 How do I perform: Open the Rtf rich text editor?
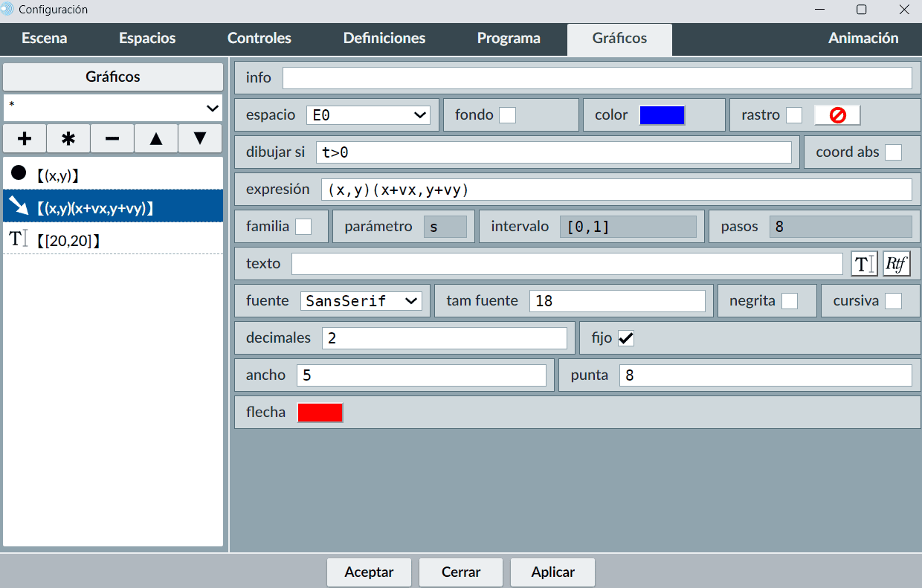(897, 264)
